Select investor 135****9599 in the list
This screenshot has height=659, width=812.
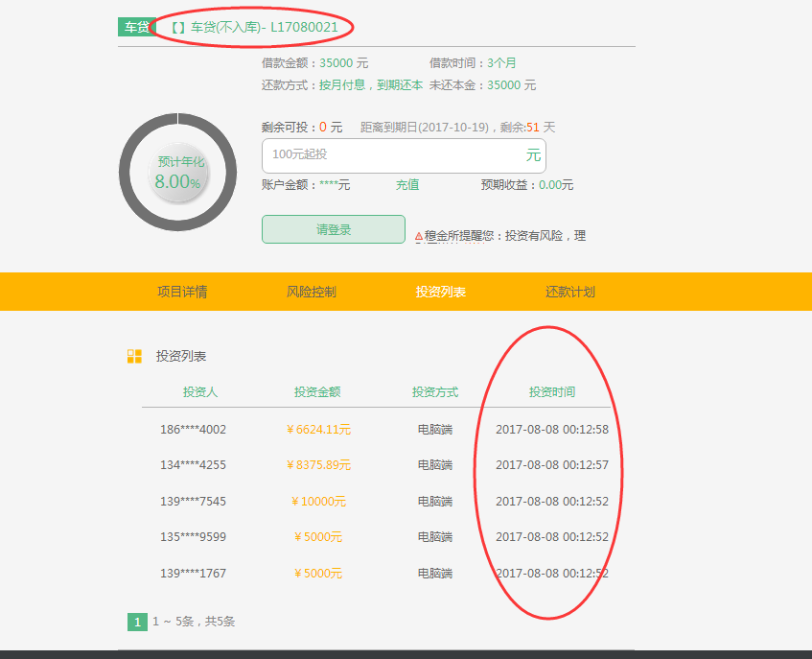tap(194, 537)
